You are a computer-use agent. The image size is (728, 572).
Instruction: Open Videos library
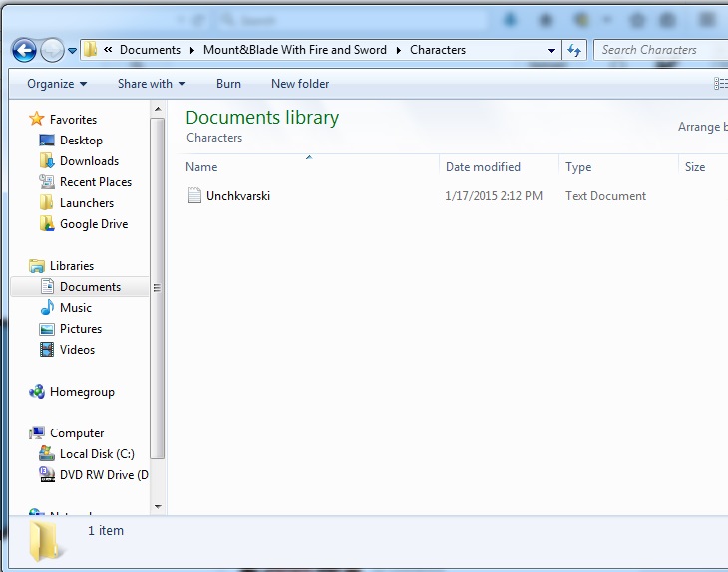[x=77, y=350]
